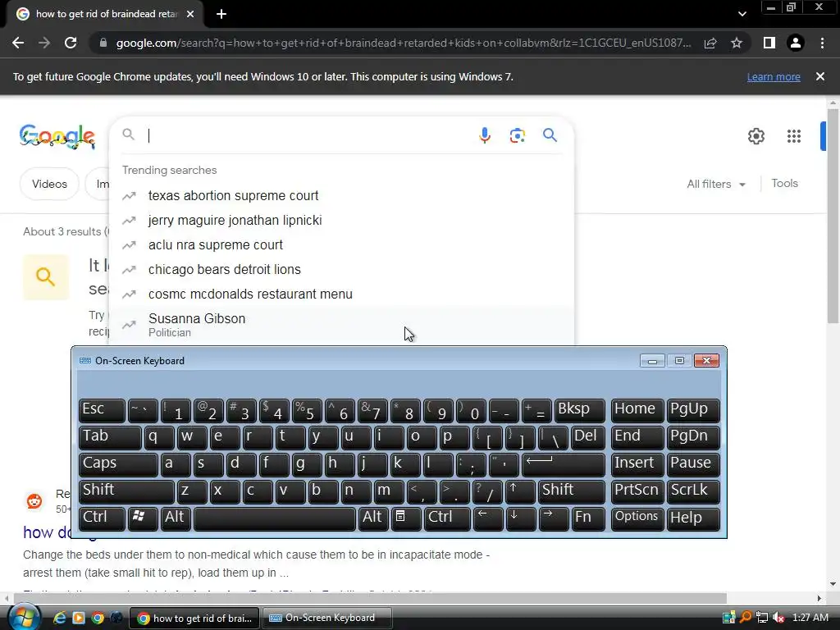
Task: Toggle the right Shift key
Action: 572,491
